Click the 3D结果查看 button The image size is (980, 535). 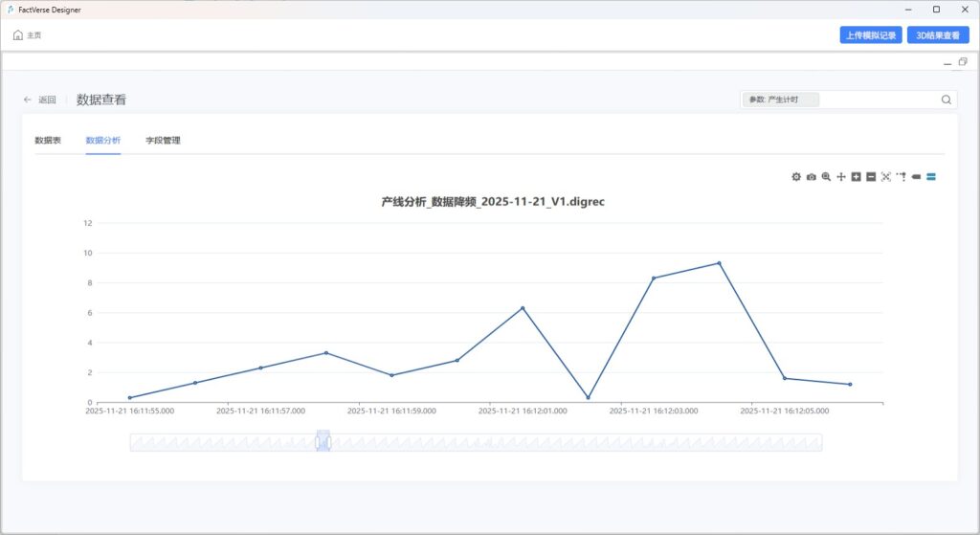(938, 35)
